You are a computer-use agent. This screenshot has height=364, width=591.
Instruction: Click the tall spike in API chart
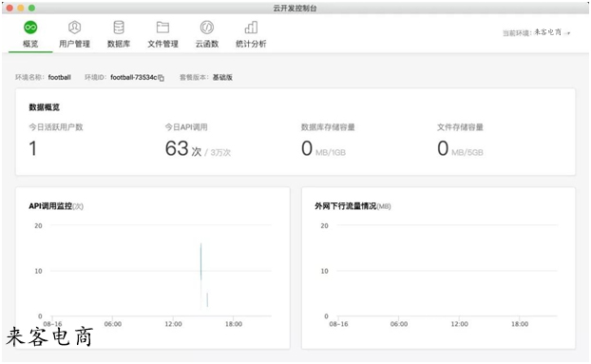[x=200, y=261]
